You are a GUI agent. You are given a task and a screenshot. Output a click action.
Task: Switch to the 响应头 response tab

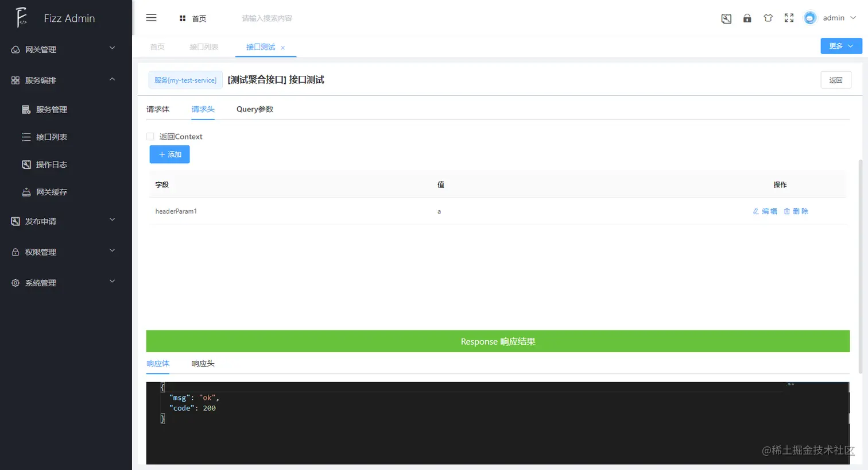tap(203, 364)
